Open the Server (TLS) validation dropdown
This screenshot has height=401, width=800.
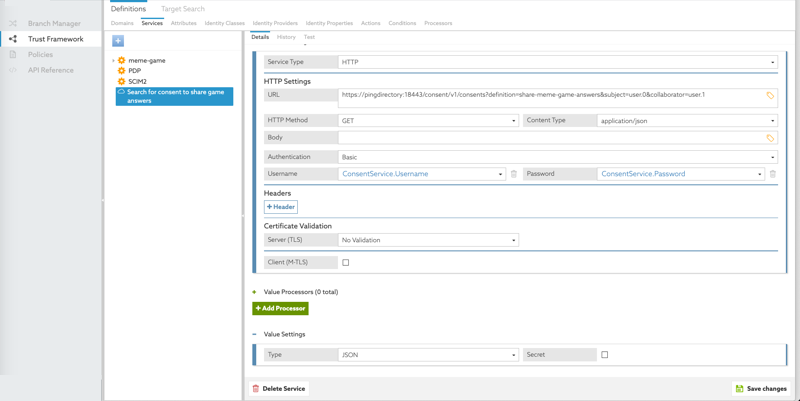[428, 241]
